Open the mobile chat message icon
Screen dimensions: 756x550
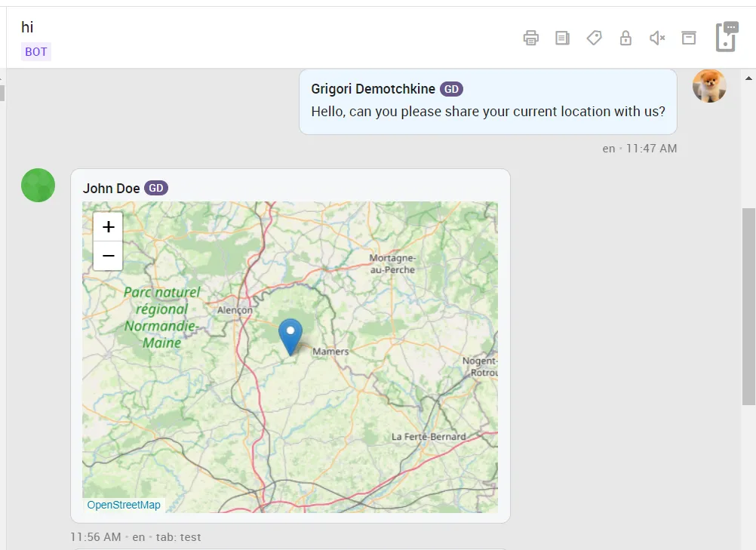click(727, 37)
